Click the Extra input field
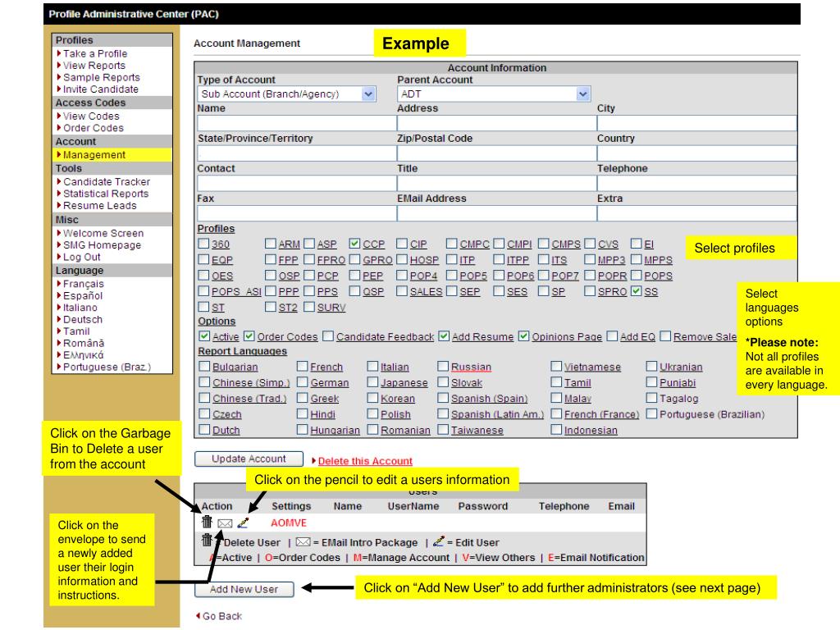 [696, 213]
